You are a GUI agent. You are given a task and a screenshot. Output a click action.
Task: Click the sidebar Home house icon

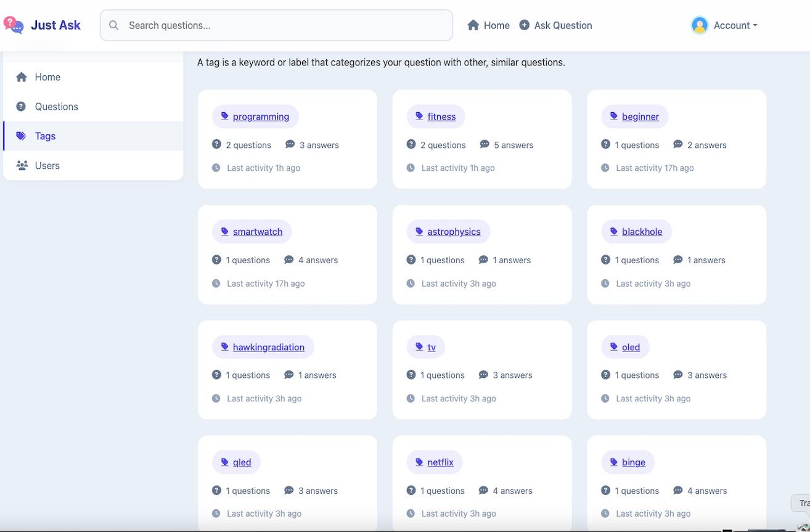(x=22, y=77)
